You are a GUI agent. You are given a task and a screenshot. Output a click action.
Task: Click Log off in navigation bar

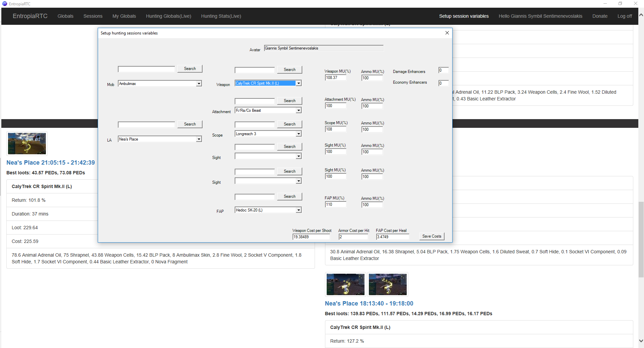coord(625,16)
